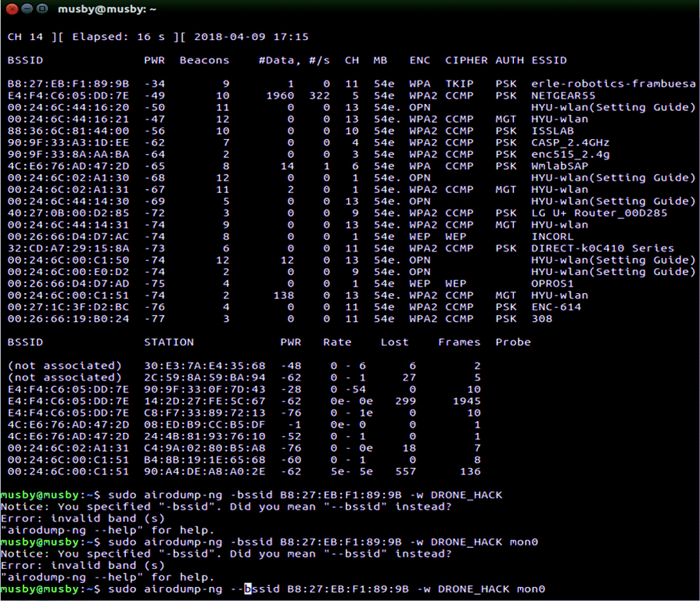Click BSSID 00:24:6C:44:14:30
This screenshot has width=700, height=601.
pyautogui.click(x=68, y=201)
